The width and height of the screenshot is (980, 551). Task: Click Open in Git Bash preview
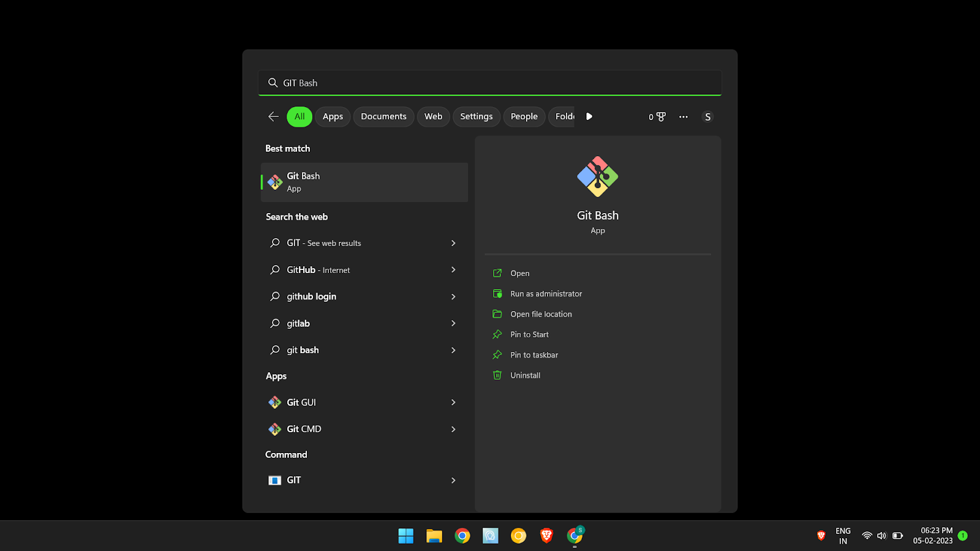[x=520, y=273]
